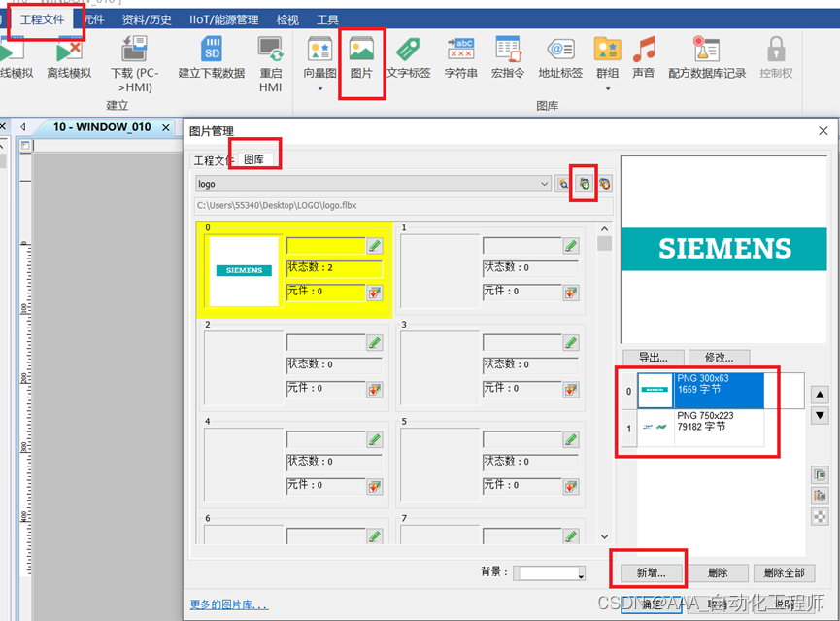Click pencil icon in picture cell 5
The width and height of the screenshot is (840, 621).
pos(571,439)
